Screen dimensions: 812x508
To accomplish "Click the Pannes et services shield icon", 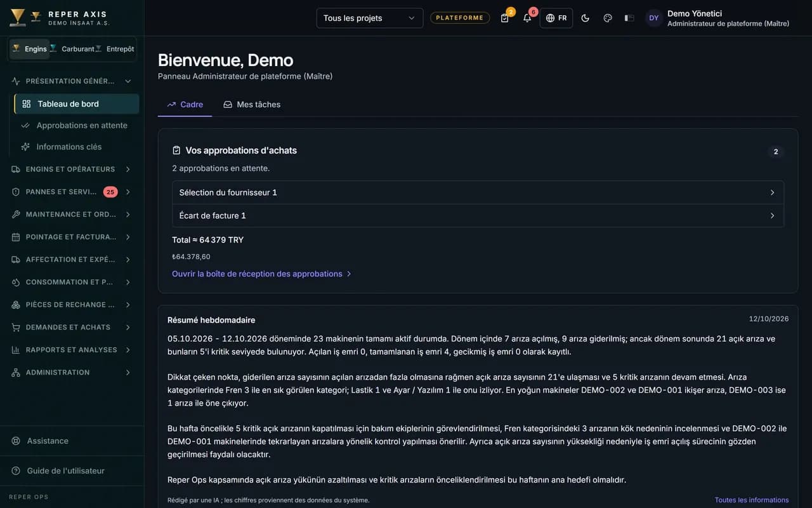I will click(x=16, y=192).
